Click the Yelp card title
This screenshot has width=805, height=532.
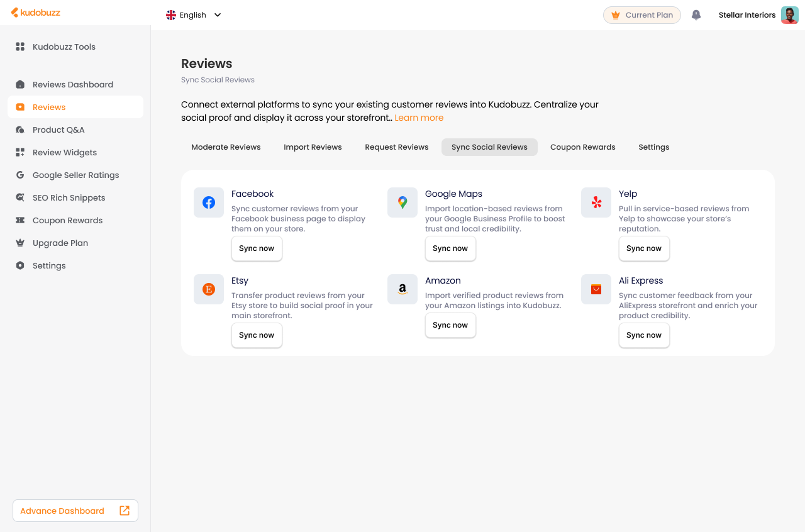coord(628,194)
